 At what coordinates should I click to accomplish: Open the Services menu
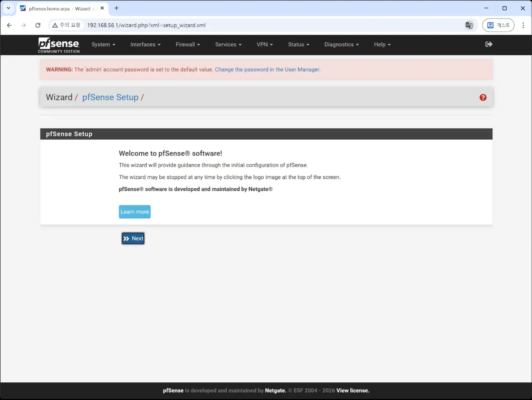pos(228,45)
